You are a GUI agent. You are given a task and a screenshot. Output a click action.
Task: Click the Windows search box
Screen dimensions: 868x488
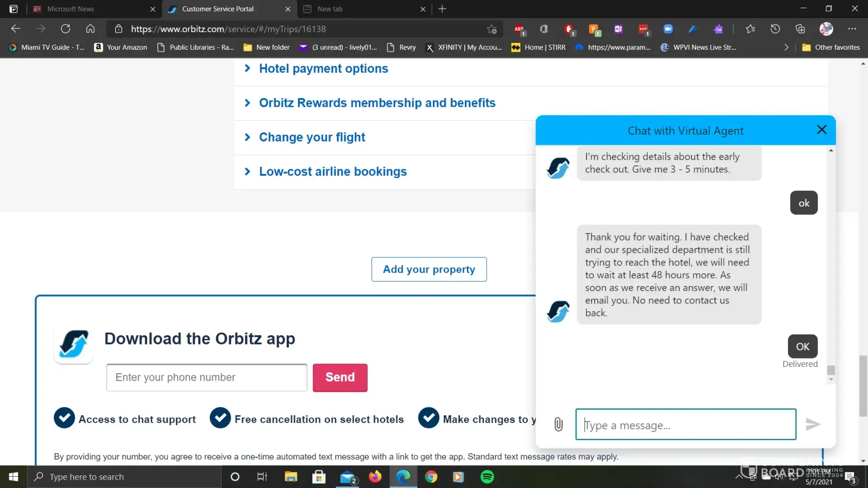pos(124,477)
